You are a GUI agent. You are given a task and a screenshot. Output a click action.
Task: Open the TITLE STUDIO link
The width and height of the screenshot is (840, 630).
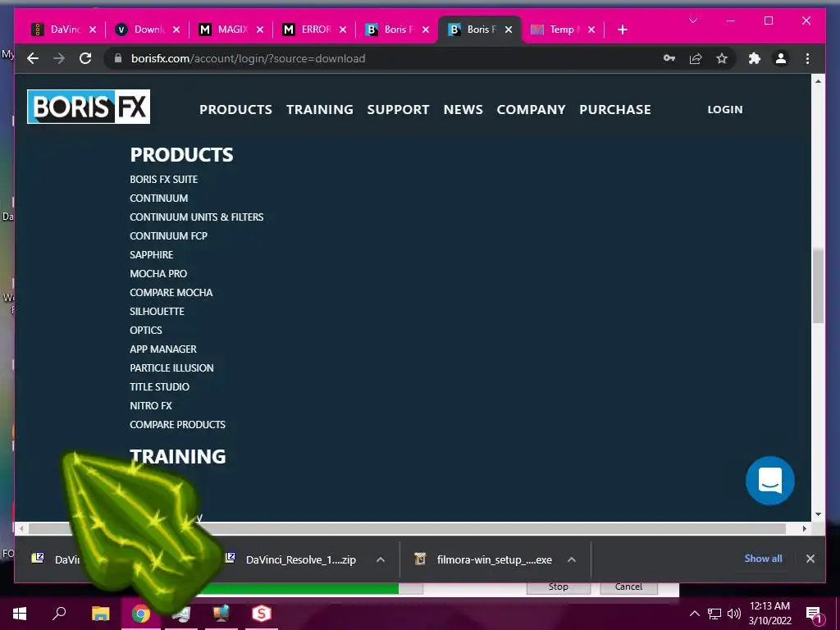coord(159,387)
